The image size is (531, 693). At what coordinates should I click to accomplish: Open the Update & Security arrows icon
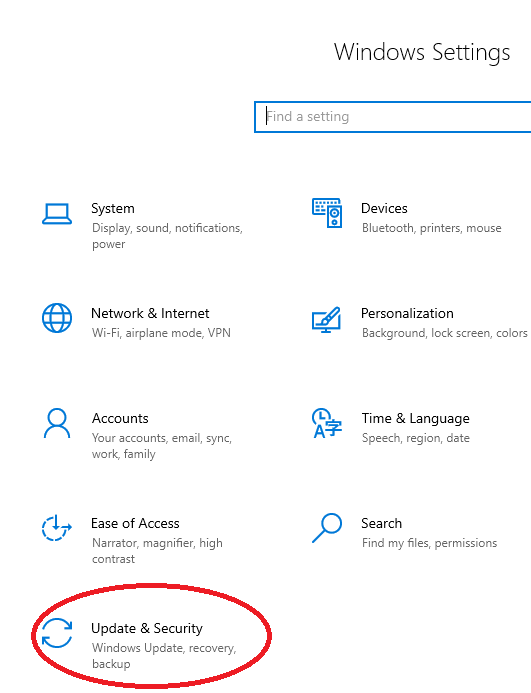tap(57, 633)
